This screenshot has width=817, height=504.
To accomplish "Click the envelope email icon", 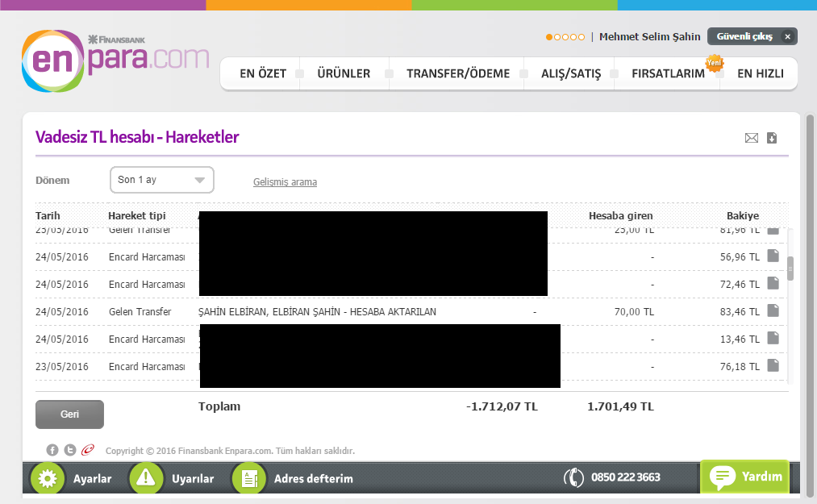I will [x=752, y=138].
